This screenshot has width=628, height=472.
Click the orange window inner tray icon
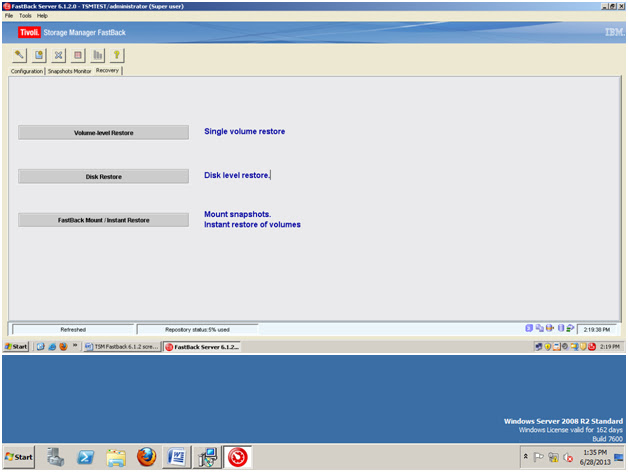(557, 347)
